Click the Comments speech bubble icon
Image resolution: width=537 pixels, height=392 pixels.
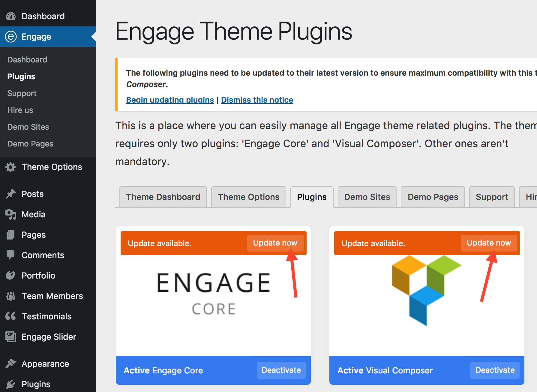click(x=11, y=255)
